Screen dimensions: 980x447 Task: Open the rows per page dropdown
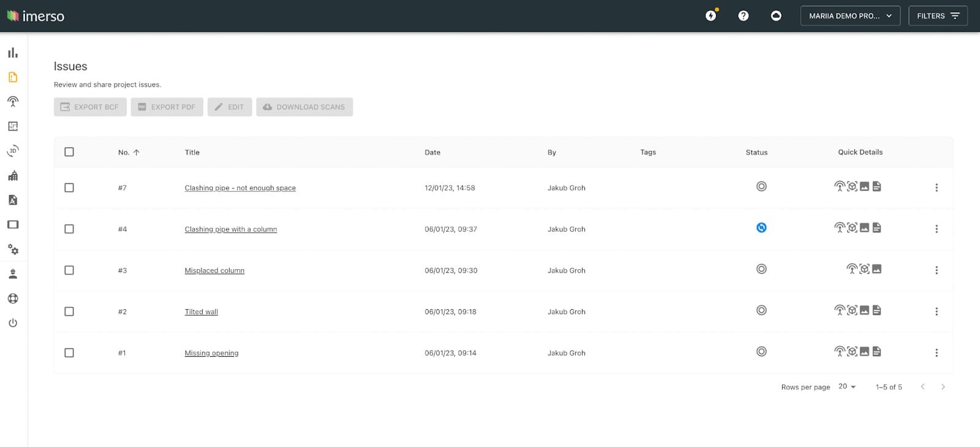coord(847,387)
